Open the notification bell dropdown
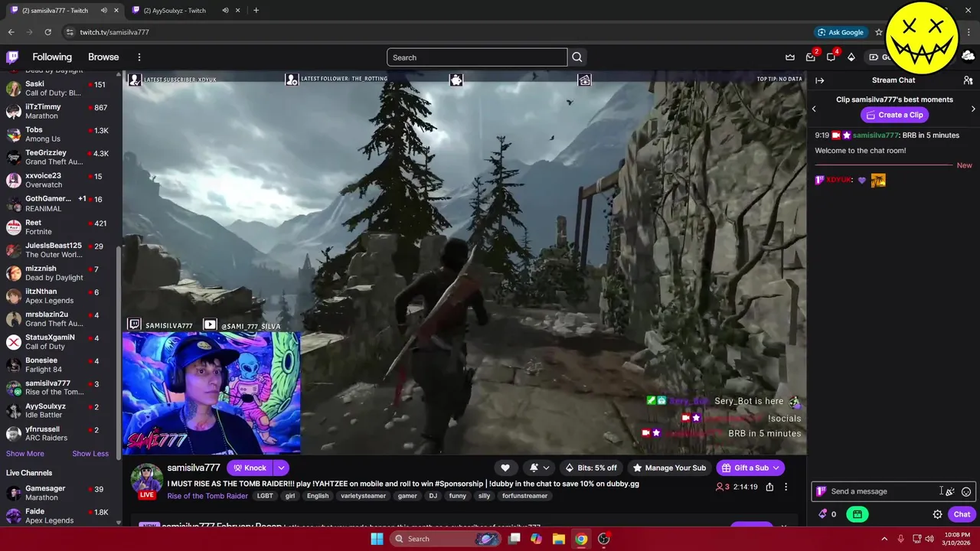The height and width of the screenshot is (551, 980). pyautogui.click(x=539, y=468)
